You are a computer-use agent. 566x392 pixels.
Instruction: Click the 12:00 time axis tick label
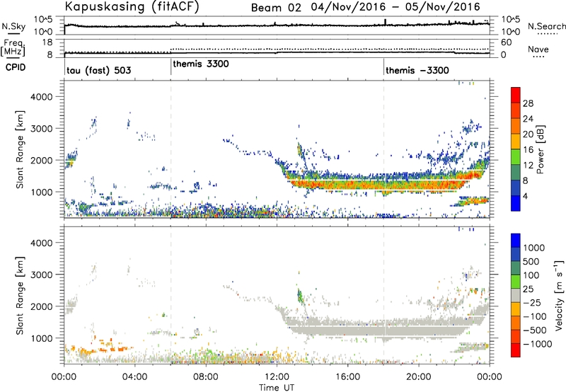click(x=277, y=376)
